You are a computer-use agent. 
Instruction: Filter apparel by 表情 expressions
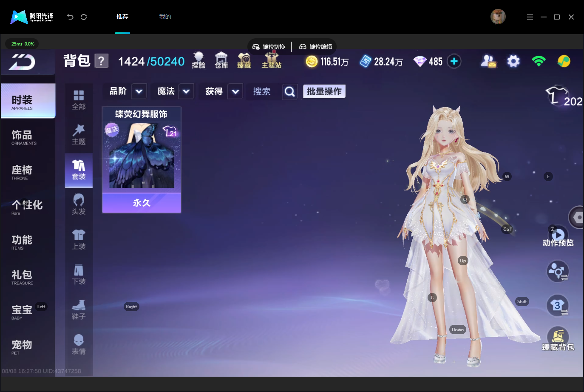79,345
